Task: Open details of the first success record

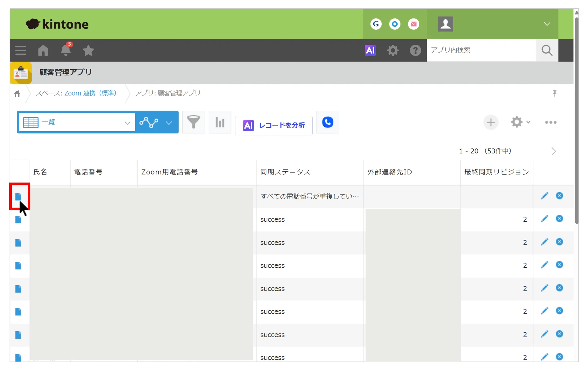Action: tap(18, 219)
